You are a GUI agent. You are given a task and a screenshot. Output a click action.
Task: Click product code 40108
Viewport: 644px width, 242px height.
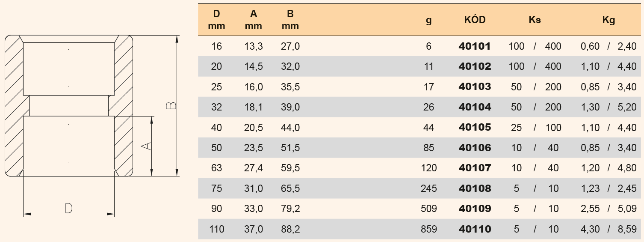pos(475,188)
